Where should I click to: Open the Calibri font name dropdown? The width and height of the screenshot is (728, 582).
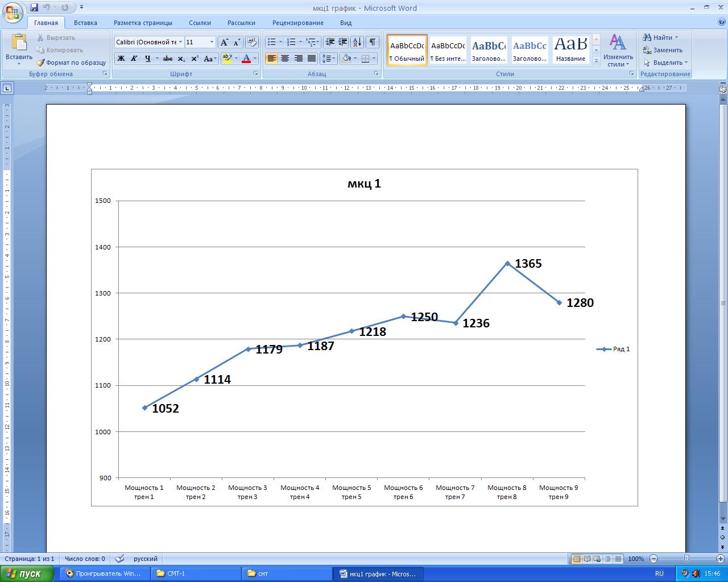pyautogui.click(x=180, y=42)
